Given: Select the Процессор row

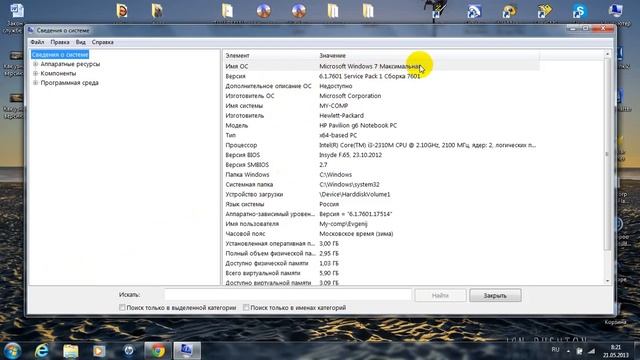Looking at the screenshot, I should [x=381, y=145].
